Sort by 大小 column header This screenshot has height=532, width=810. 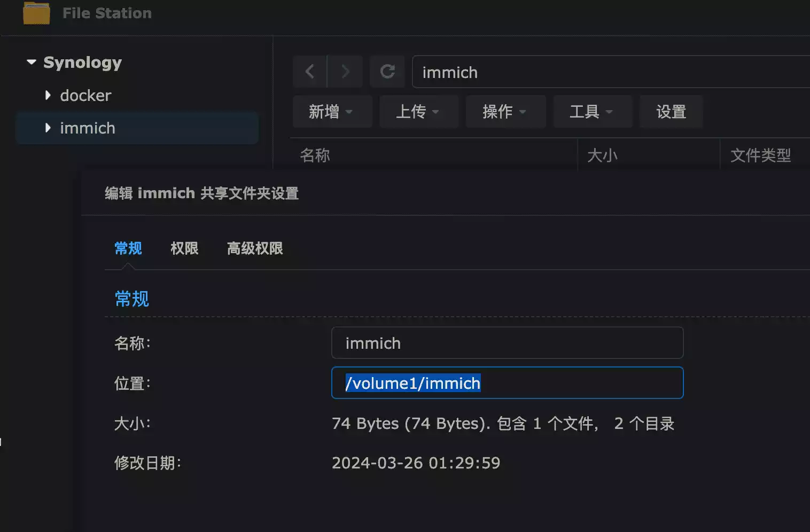[602, 155]
